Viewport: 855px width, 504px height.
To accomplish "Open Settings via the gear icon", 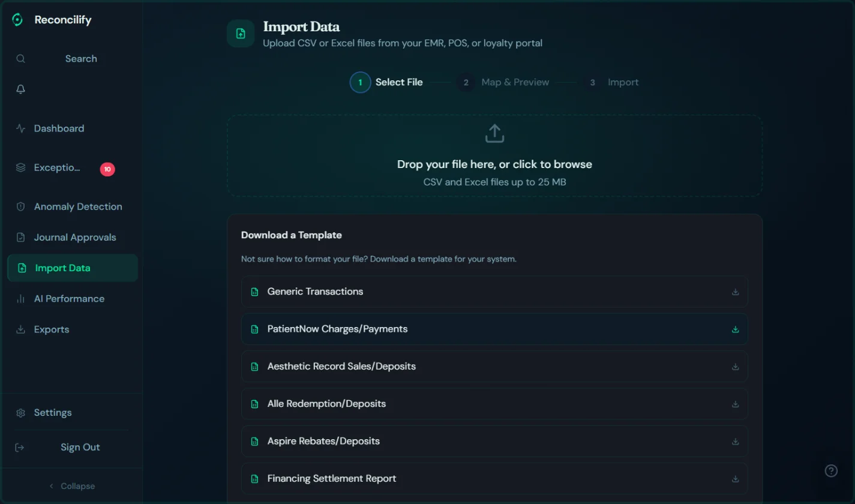I will [20, 412].
